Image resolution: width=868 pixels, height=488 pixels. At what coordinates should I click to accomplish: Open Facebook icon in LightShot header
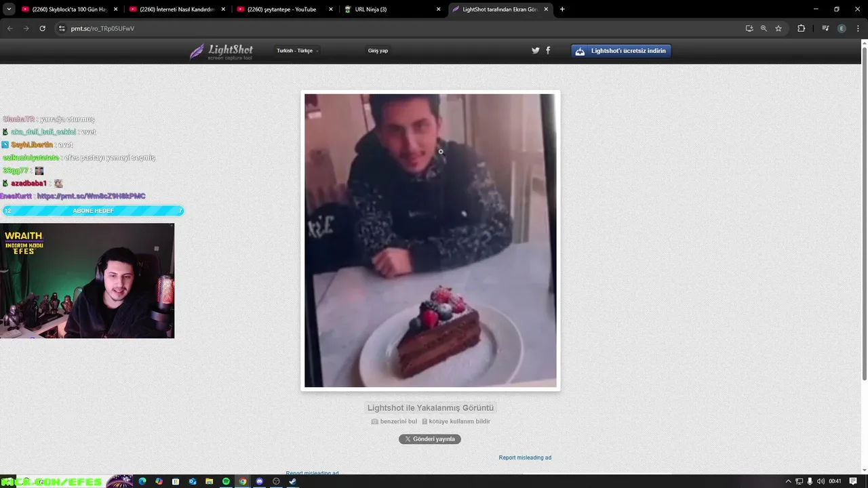[x=548, y=50]
